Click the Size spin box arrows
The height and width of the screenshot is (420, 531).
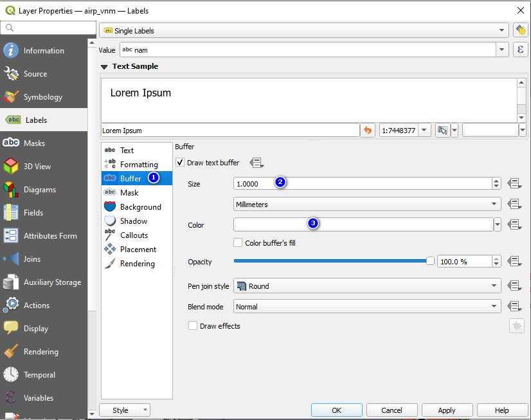point(496,183)
